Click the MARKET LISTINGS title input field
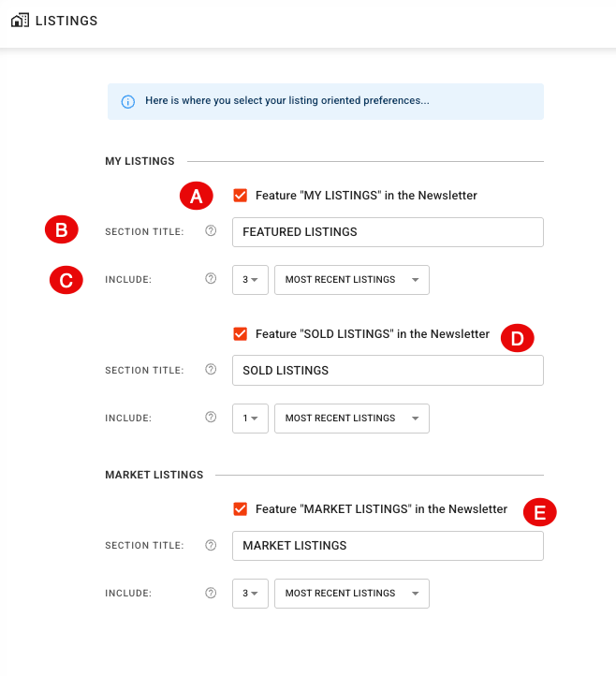Viewport: 616px width, 676px height. pos(388,546)
